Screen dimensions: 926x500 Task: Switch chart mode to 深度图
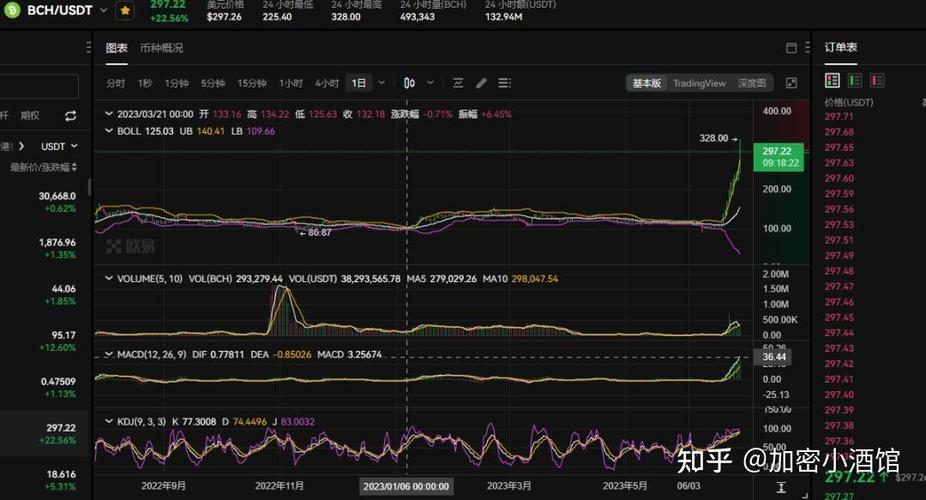tap(752, 83)
